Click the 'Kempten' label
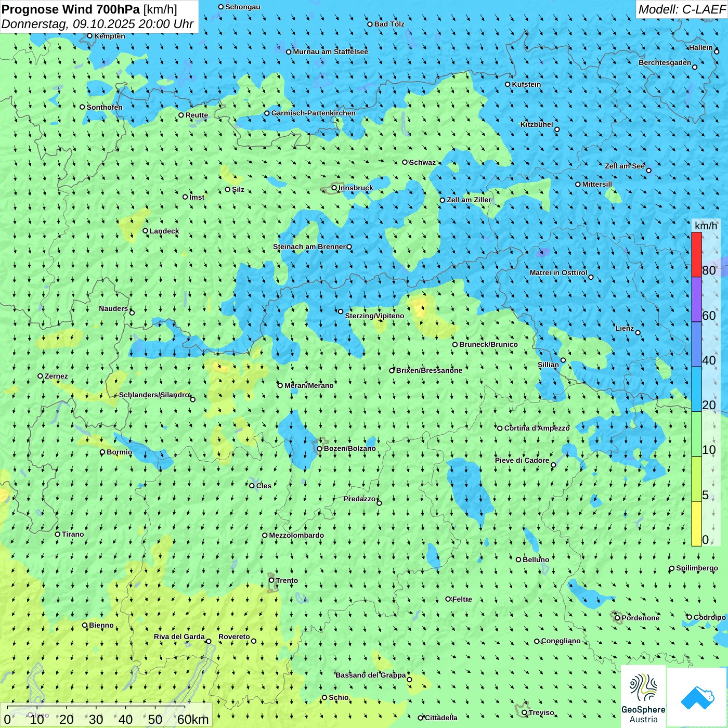Image resolution: width=728 pixels, height=728 pixels. coord(110,36)
